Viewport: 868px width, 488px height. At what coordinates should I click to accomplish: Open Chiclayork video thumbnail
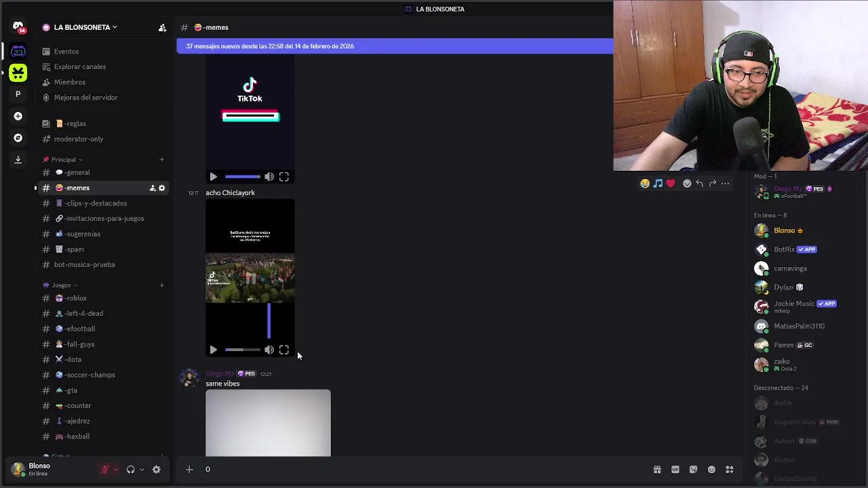tap(250, 277)
